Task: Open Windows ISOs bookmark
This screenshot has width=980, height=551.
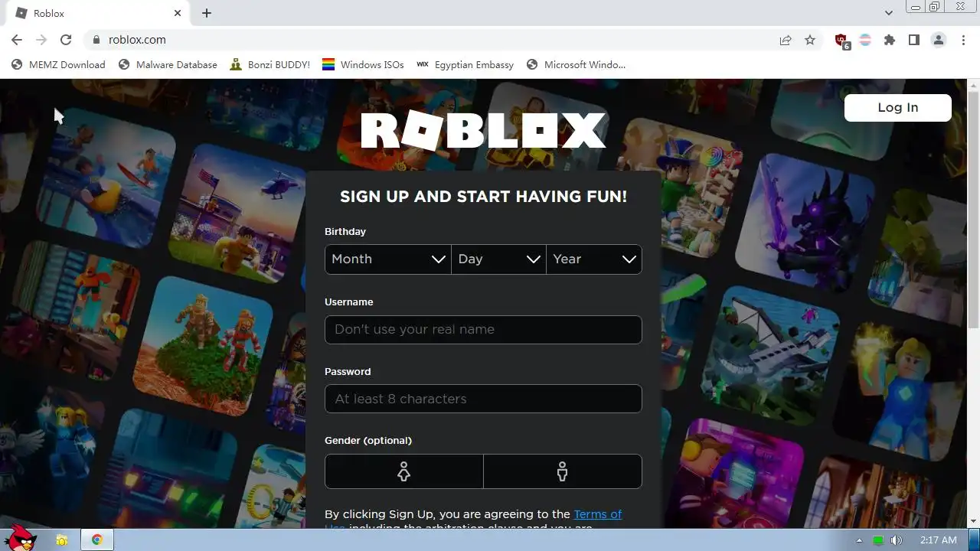Action: click(363, 65)
